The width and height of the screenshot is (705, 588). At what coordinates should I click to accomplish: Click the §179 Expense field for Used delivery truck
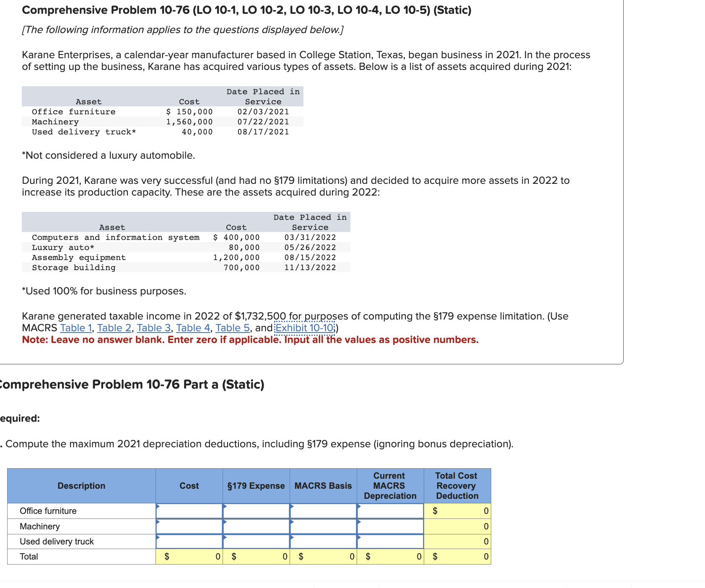256,541
